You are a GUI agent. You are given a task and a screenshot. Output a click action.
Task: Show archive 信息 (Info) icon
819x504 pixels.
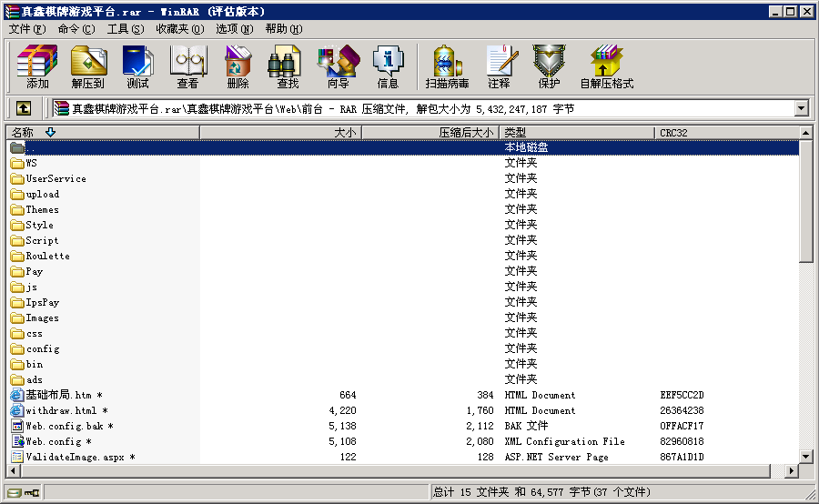388,67
